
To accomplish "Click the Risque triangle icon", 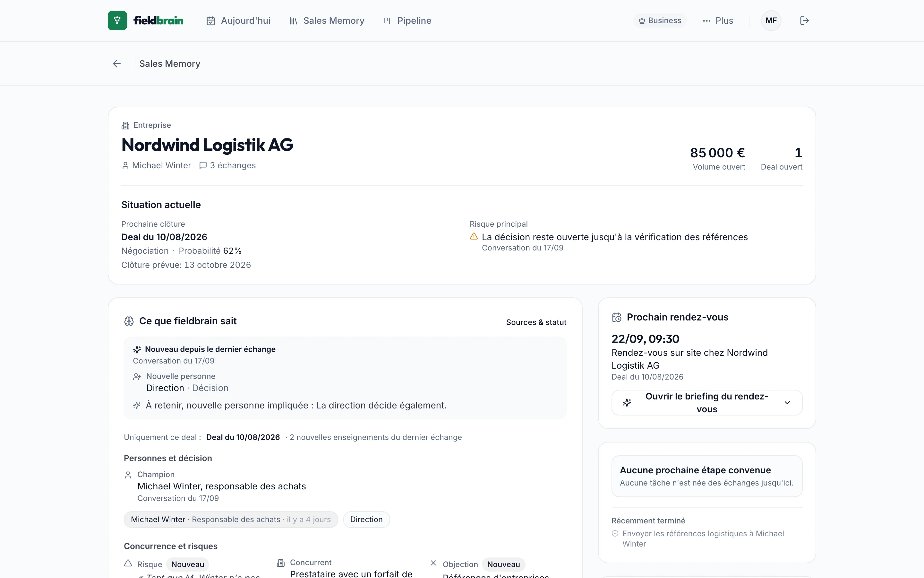I will (x=128, y=564).
